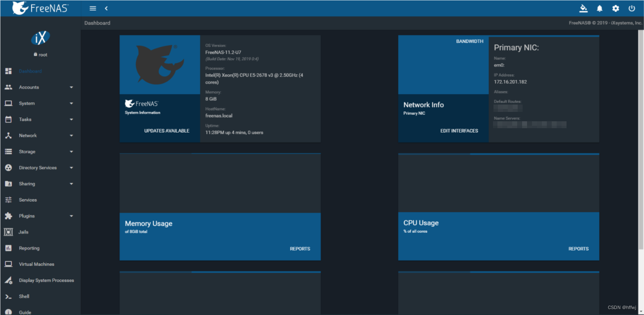Click the EDIT INTERFACES button
Viewport: 644px width, 315px height.
point(459,131)
